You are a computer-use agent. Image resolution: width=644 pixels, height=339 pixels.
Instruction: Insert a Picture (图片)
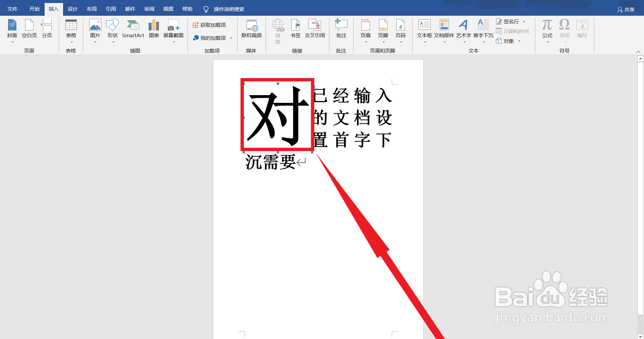tap(95, 31)
